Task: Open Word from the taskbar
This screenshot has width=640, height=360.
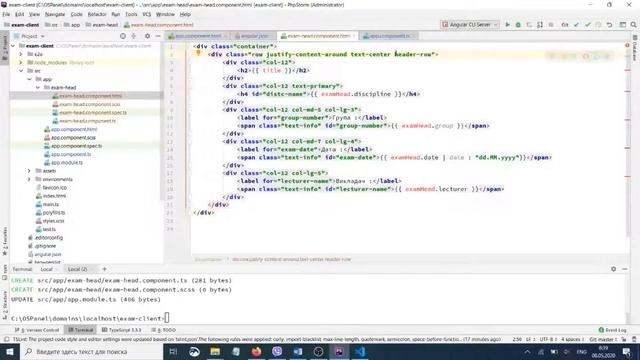Action: pos(298,351)
